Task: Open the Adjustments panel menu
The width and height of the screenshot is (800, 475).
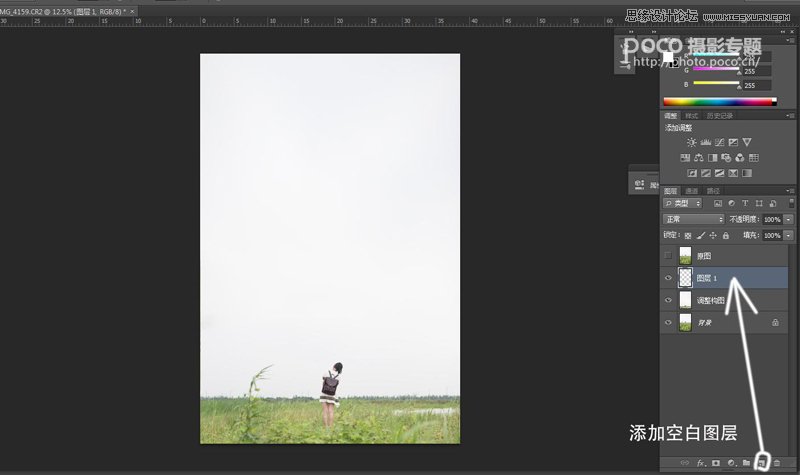Action: (x=791, y=116)
